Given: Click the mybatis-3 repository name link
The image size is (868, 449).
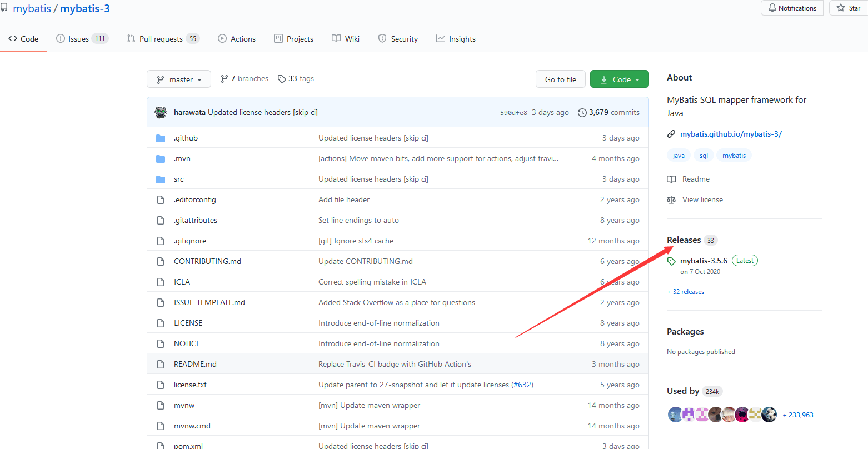Looking at the screenshot, I should [85, 9].
